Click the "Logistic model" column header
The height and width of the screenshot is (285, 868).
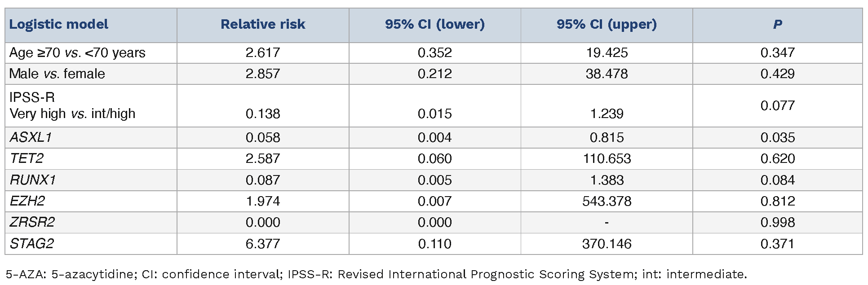click(59, 25)
